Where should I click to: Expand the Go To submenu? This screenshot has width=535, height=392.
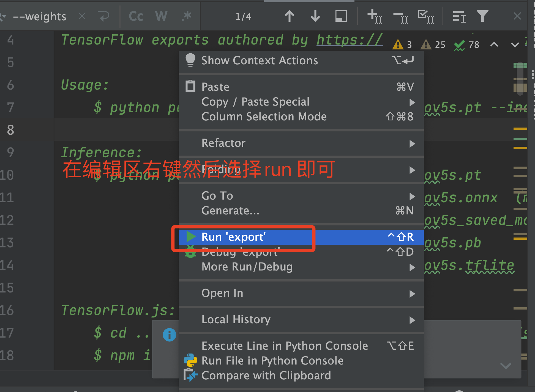click(301, 196)
